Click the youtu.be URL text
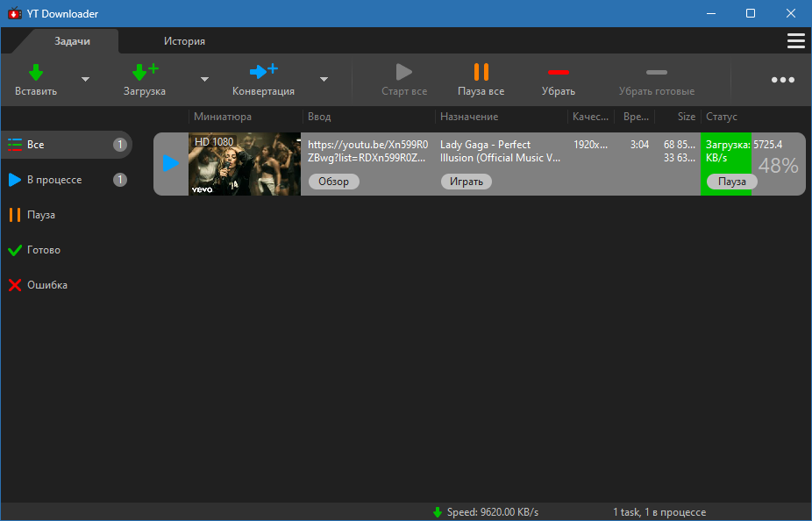Screen dimensions: 812x521 point(367,151)
